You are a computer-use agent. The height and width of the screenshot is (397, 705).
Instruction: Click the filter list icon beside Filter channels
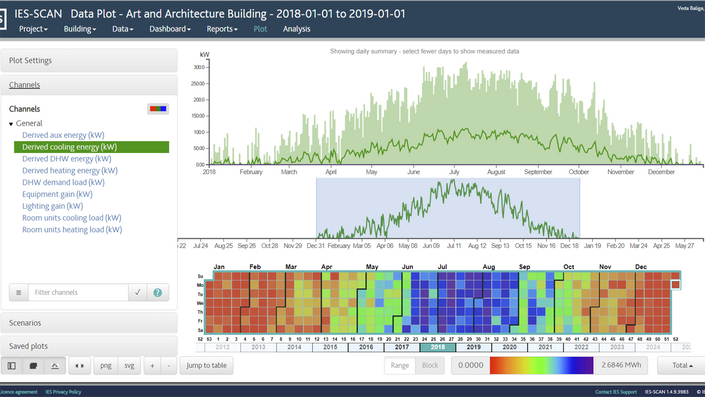click(x=19, y=292)
